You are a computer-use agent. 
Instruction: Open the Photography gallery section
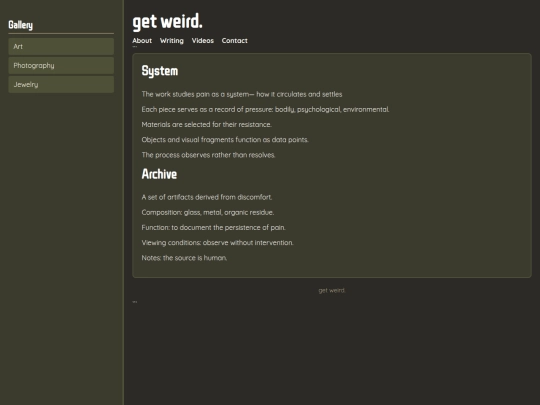[61, 65]
